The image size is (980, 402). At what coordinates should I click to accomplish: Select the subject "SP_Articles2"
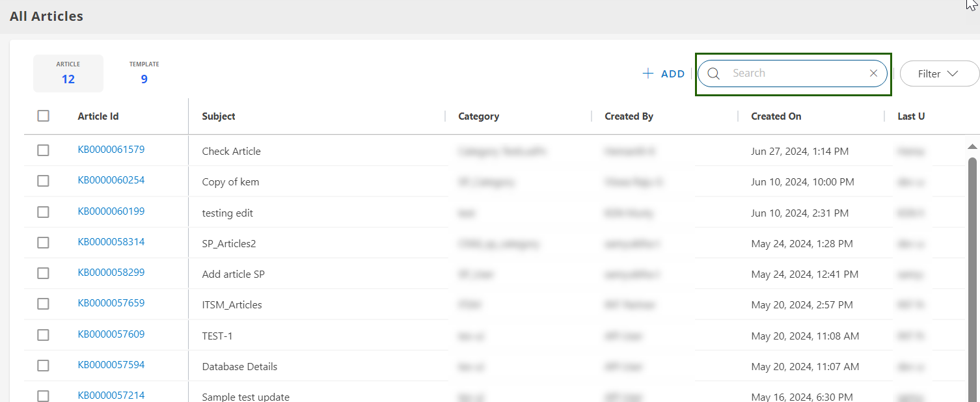pos(229,244)
